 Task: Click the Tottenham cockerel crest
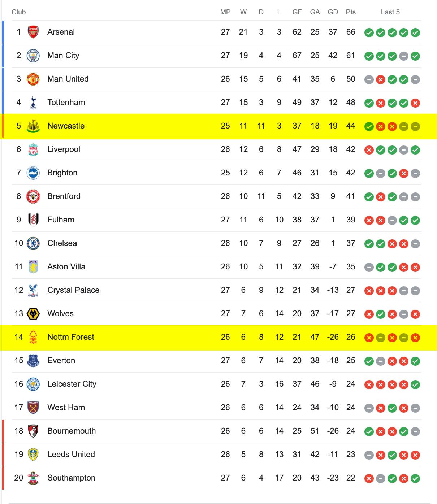tap(33, 103)
